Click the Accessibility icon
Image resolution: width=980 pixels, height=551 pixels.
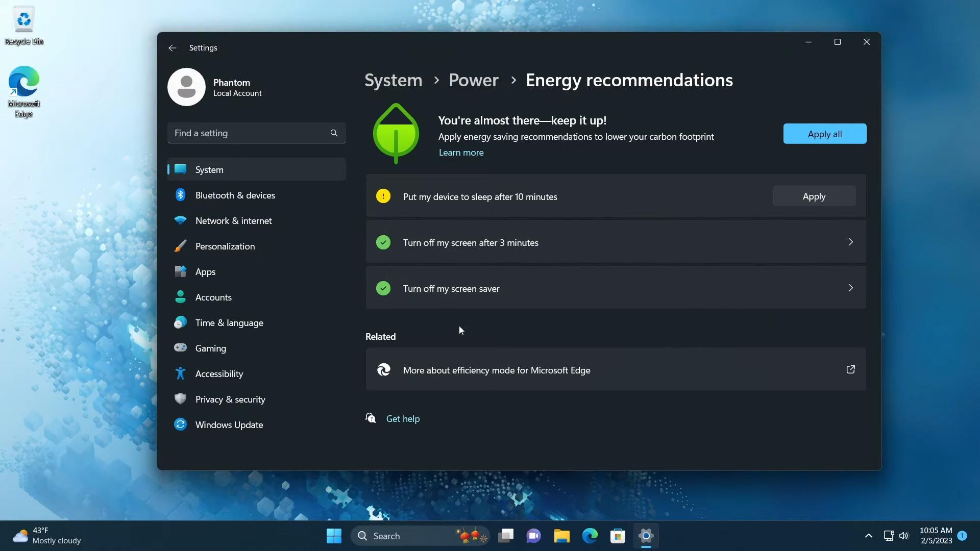(180, 373)
